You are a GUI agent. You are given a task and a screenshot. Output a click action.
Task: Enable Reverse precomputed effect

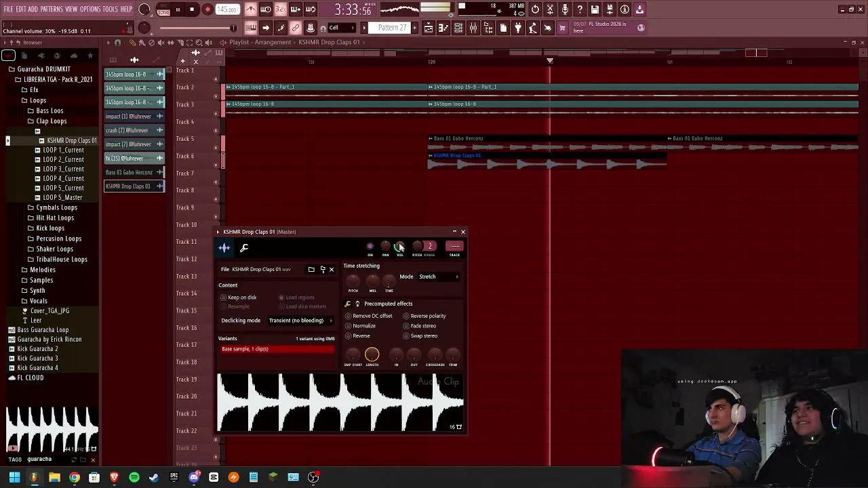(357, 336)
